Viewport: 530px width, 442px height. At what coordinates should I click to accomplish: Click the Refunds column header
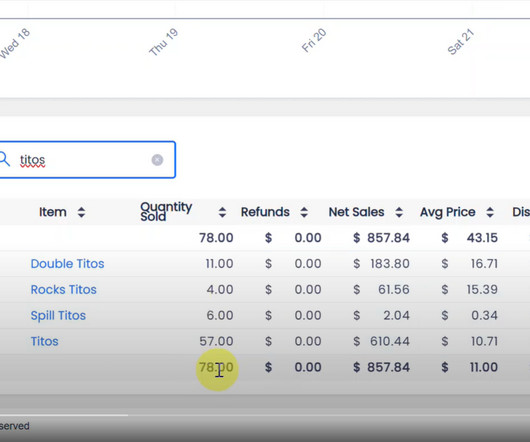(265, 212)
